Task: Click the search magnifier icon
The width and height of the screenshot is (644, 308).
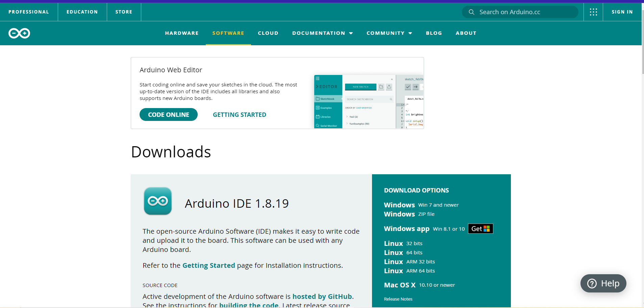Action: [x=471, y=12]
